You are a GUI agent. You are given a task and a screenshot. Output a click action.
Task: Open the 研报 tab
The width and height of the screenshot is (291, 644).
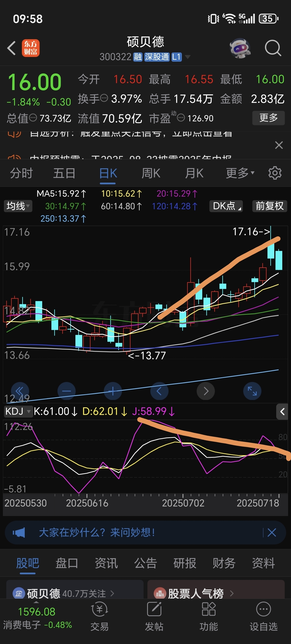tap(185, 563)
